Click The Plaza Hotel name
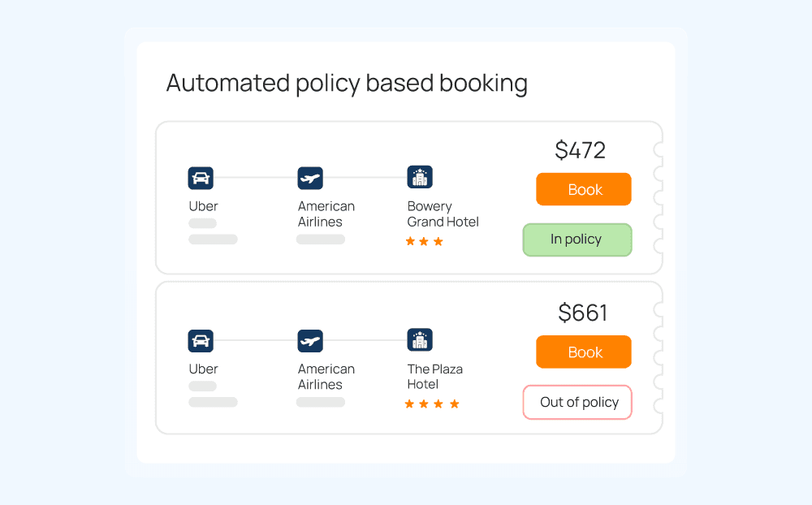Viewport: 812px width, 505px height. (434, 377)
